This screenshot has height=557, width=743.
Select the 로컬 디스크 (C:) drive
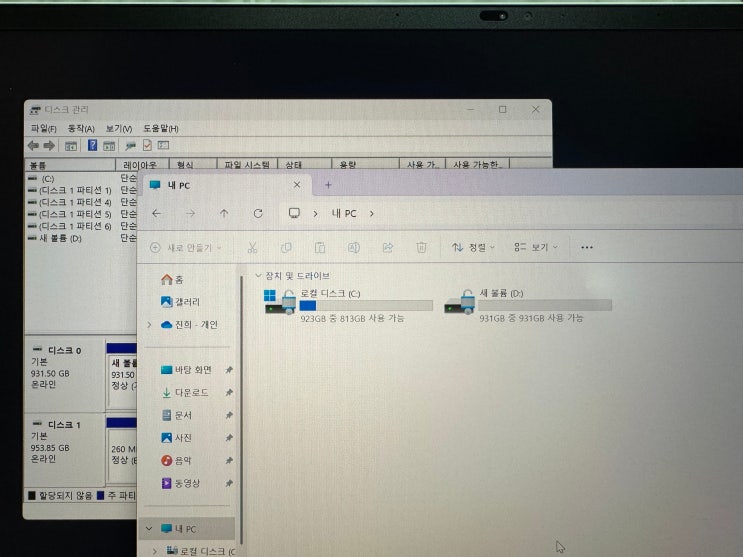point(348,306)
